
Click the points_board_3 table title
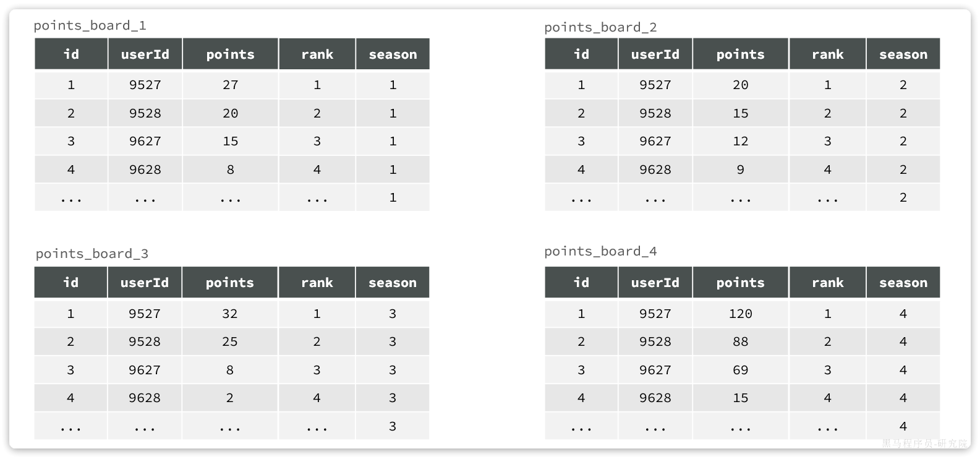tap(92, 254)
